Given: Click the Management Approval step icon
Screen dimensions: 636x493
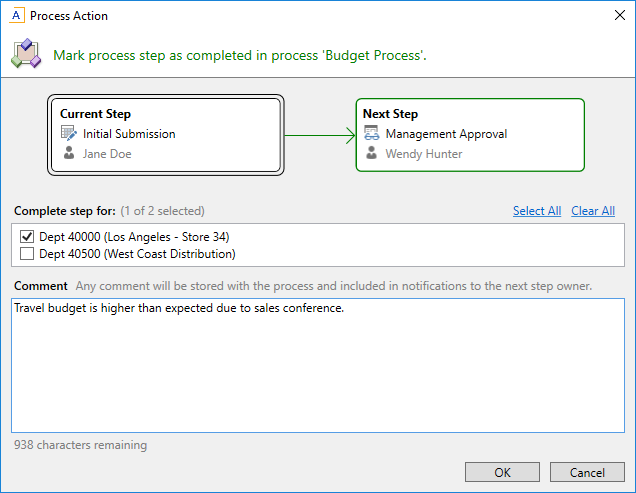Looking at the screenshot, I should pos(371,133).
